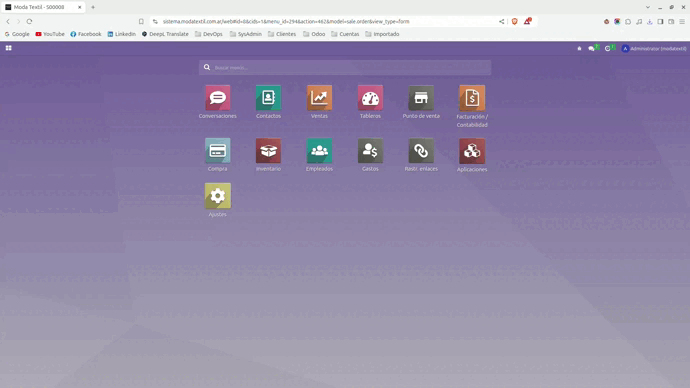Viewport: 690px width, 388px height.
Task: Expand the Clientes bookmarks folder
Action: click(282, 34)
